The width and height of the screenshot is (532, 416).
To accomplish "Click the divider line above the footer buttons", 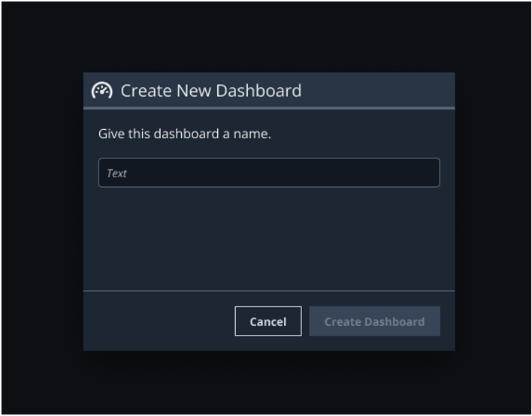I will [268, 291].
